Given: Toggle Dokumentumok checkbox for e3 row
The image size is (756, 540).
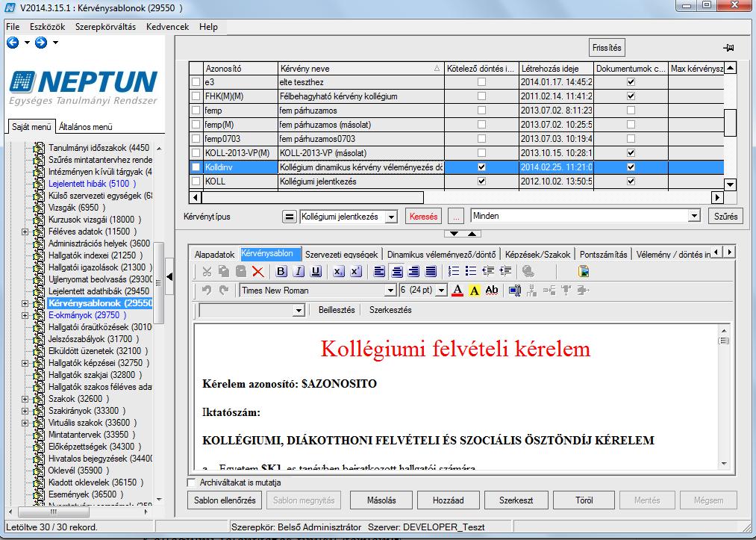Looking at the screenshot, I should [631, 82].
